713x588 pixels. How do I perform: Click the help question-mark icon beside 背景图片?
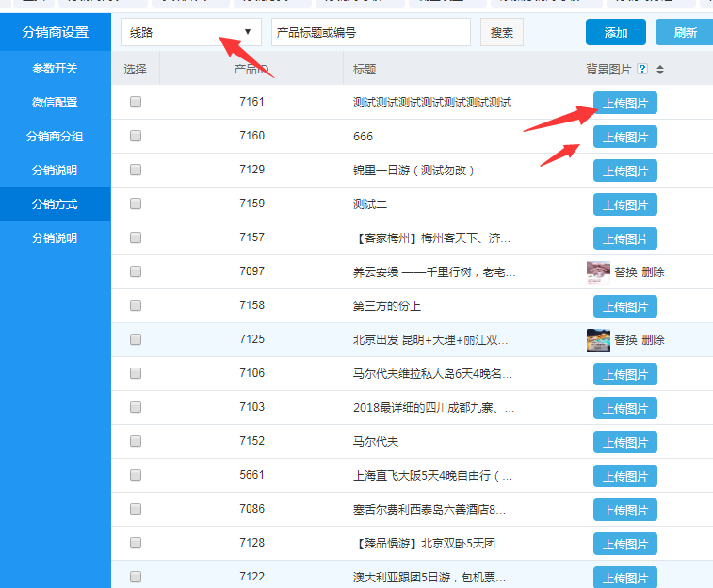point(642,69)
